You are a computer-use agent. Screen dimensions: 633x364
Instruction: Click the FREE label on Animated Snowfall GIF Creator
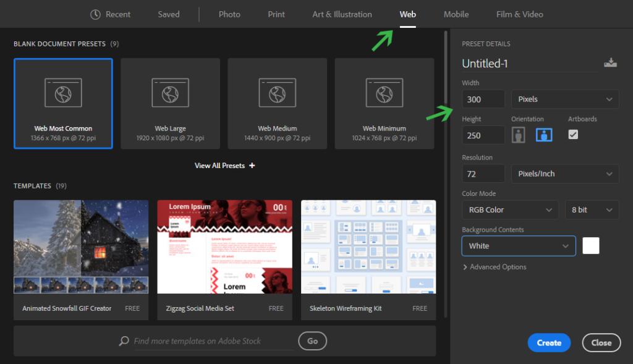132,308
